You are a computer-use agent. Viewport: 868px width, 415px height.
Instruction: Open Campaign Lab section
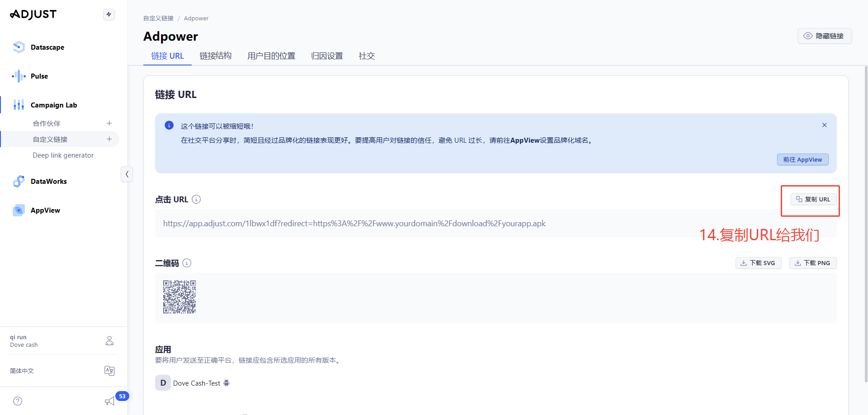click(x=54, y=105)
